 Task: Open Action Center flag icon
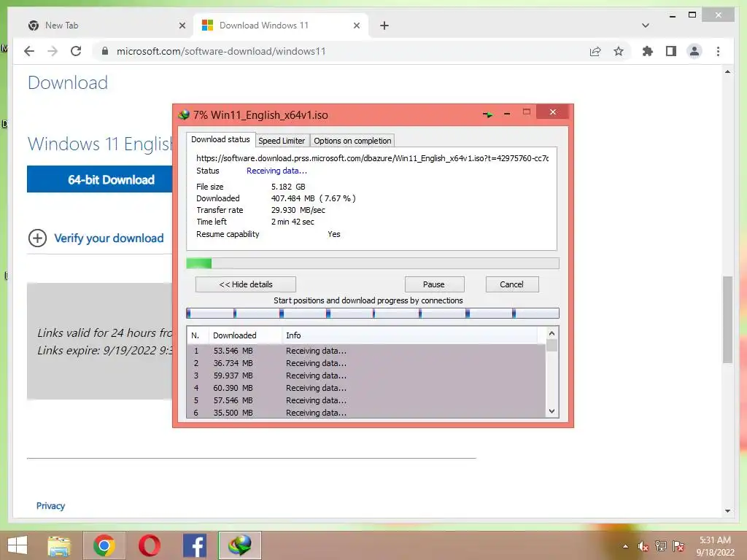click(678, 546)
